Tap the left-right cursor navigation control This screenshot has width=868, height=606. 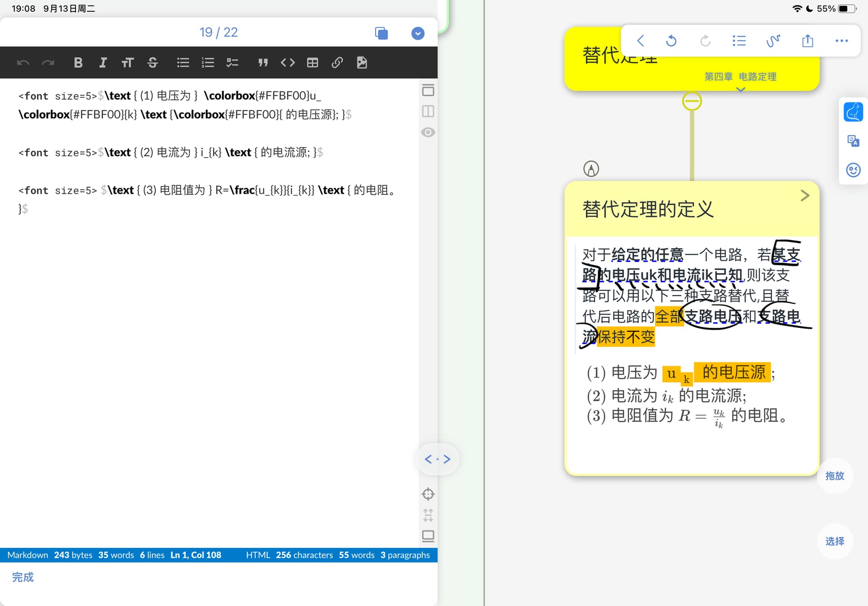pyautogui.click(x=437, y=459)
